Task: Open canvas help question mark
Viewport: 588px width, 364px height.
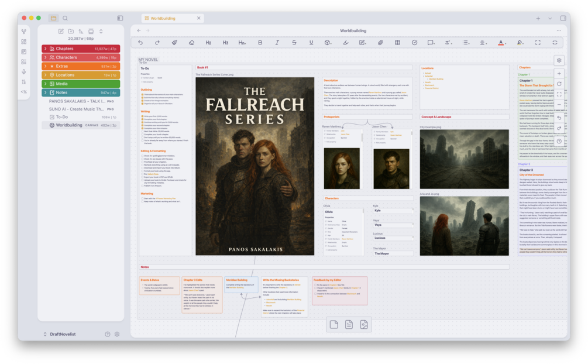Action: [559, 142]
